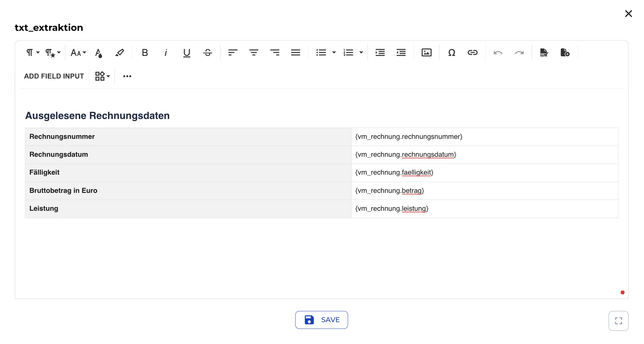Increase the paragraph indent
The width and height of the screenshot is (644, 344).
coord(380,52)
